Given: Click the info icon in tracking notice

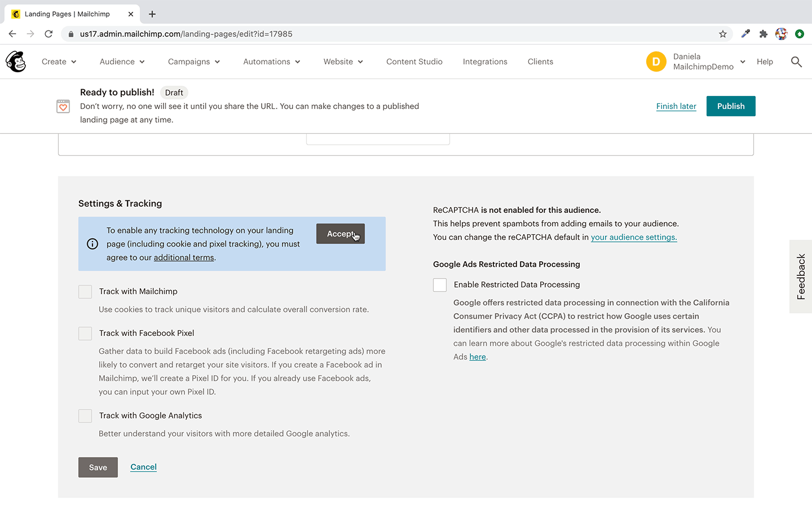Looking at the screenshot, I should tap(92, 244).
